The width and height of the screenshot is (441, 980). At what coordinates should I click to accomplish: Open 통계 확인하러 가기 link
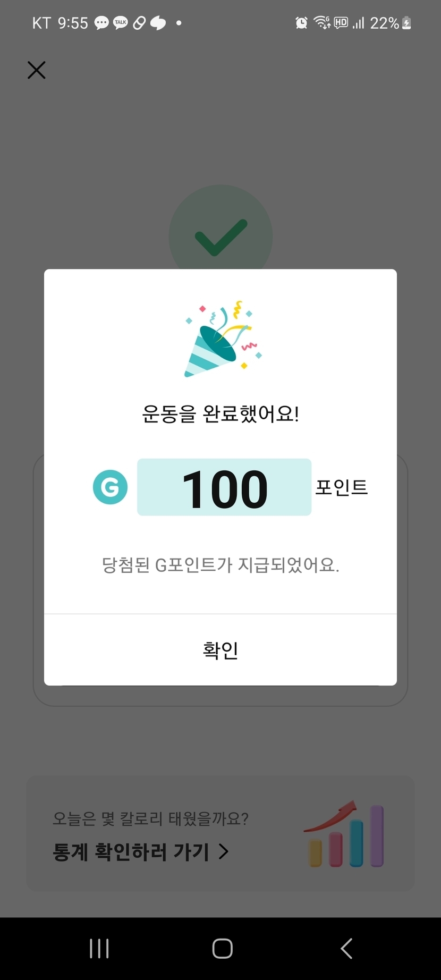point(131,852)
